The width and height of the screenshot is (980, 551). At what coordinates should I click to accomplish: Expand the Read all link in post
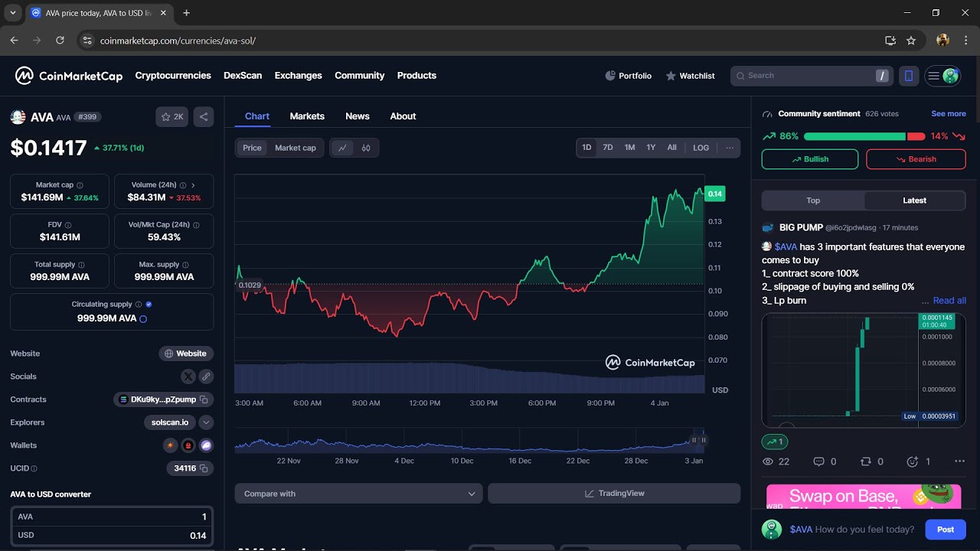(x=949, y=301)
